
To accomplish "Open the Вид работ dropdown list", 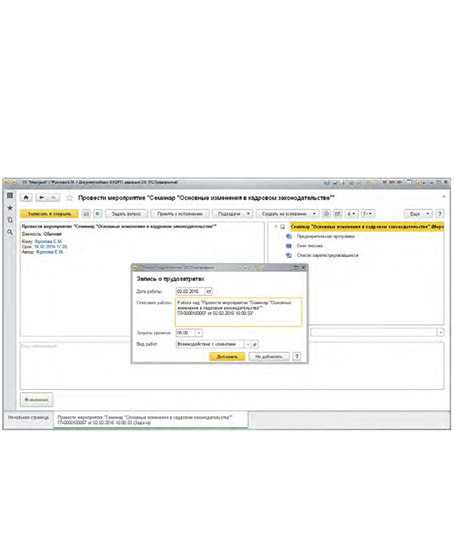I will [x=248, y=344].
